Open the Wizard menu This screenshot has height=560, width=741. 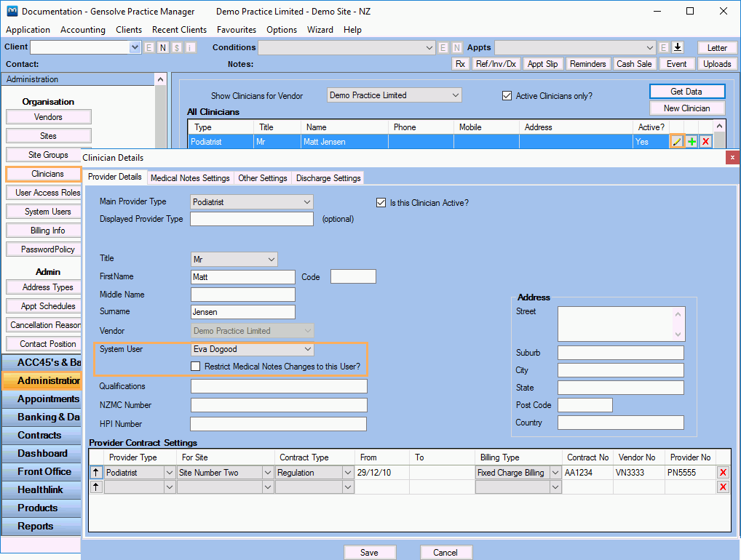[x=320, y=30]
